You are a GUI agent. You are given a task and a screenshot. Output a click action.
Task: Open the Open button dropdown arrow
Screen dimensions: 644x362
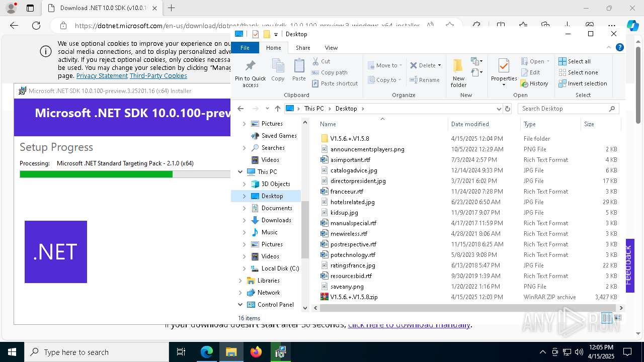click(547, 61)
